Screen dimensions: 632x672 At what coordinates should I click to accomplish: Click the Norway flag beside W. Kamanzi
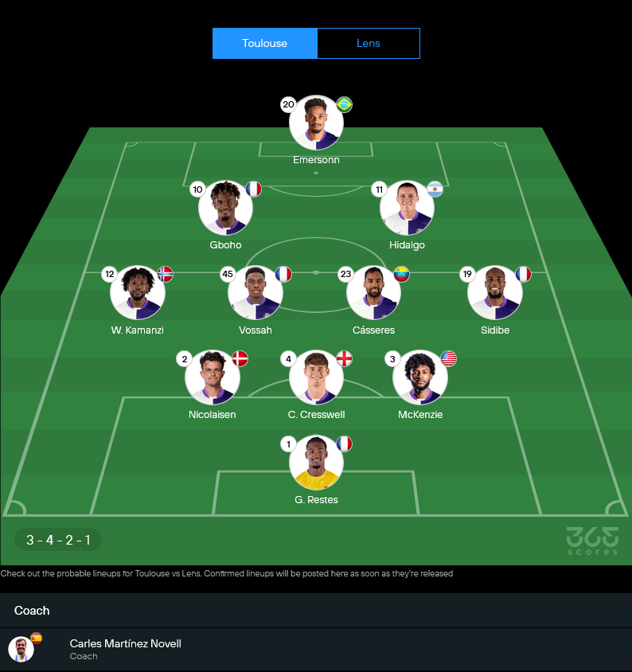[x=166, y=274]
